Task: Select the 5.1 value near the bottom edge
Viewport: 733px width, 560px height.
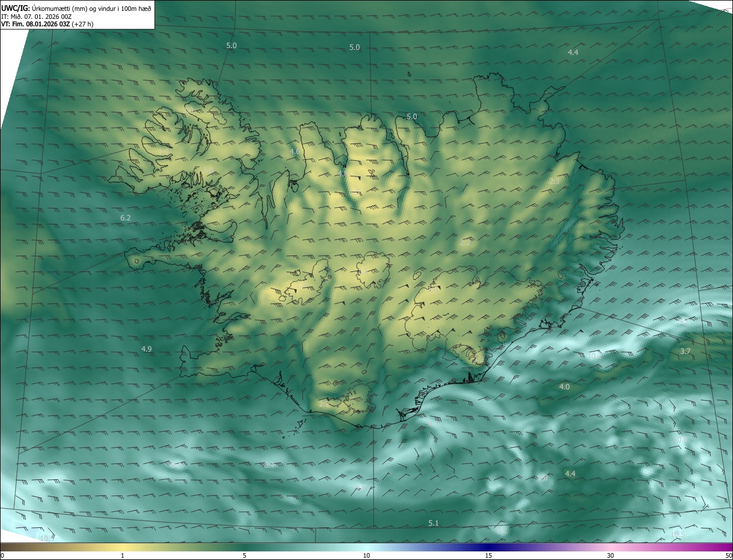Action: click(x=434, y=523)
